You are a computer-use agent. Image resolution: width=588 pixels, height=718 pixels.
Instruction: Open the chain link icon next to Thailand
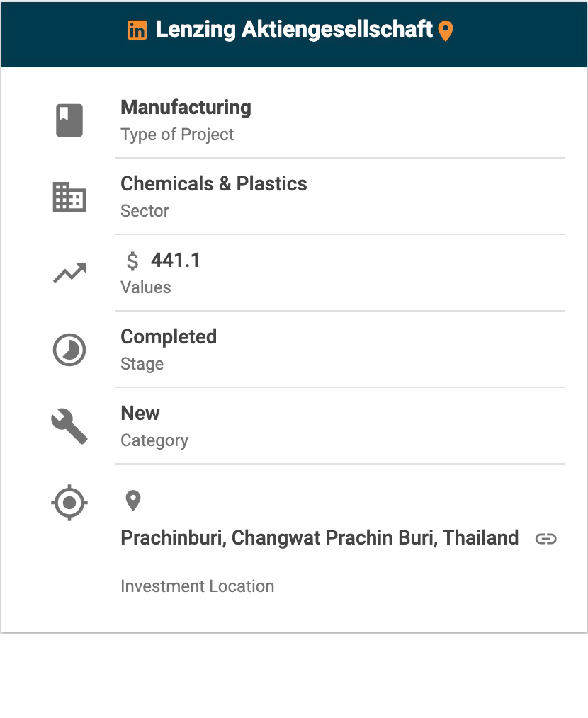coord(545,539)
